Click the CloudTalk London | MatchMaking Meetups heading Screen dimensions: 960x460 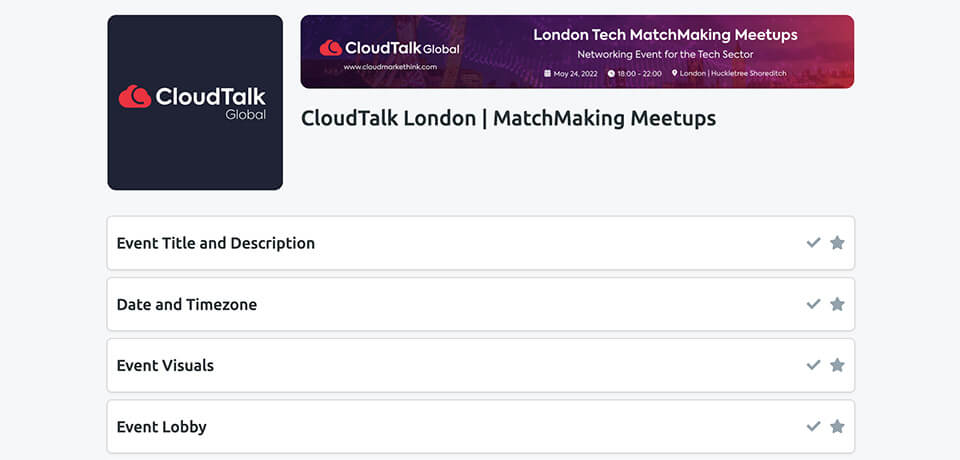[508, 118]
